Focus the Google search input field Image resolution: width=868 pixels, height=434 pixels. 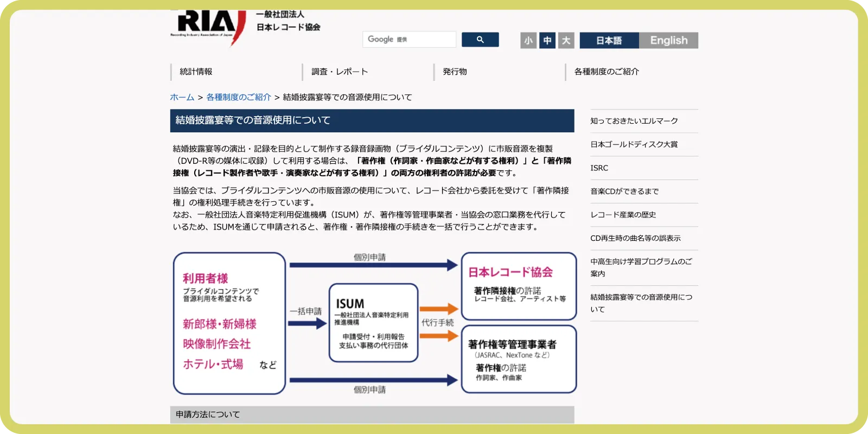click(410, 40)
